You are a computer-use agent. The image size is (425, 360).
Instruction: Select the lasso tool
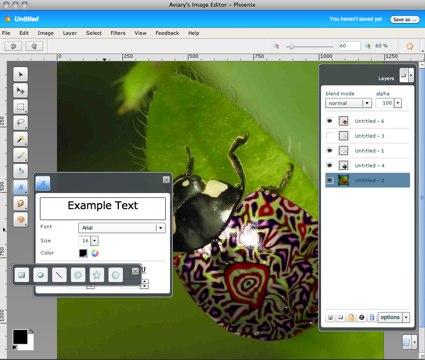[20, 123]
